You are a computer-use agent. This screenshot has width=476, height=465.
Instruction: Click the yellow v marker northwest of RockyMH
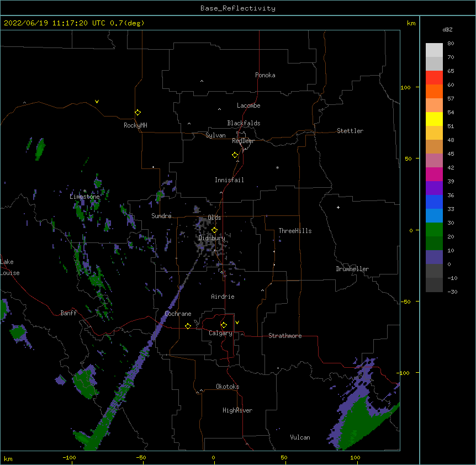point(97,102)
